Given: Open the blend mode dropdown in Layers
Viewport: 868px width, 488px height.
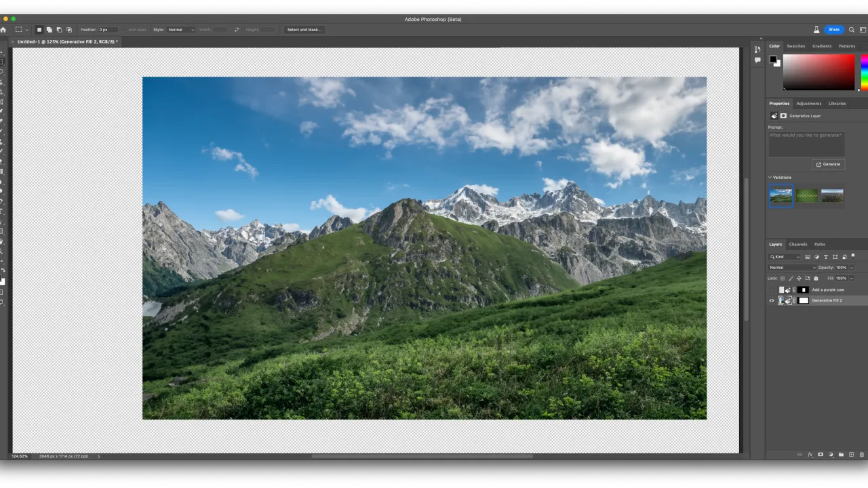Looking at the screenshot, I should tap(792, 268).
